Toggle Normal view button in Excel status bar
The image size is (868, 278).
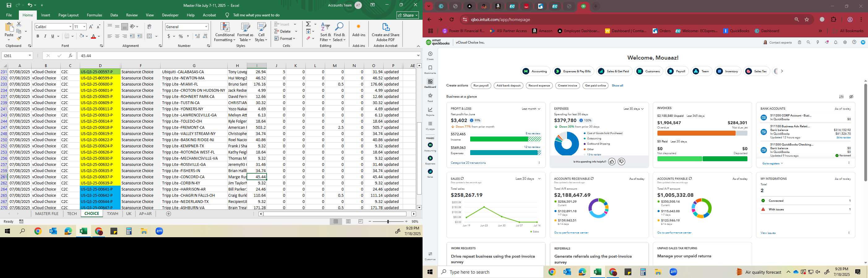336,221
